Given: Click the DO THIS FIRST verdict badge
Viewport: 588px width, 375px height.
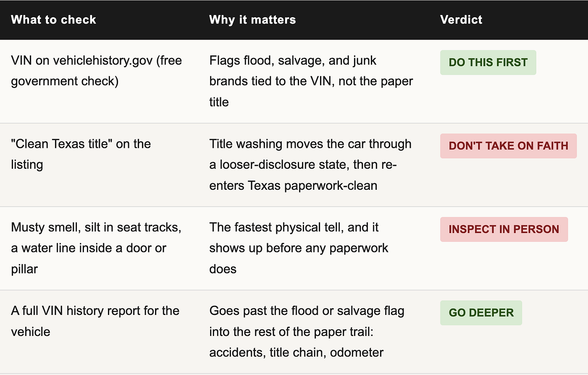Looking at the screenshot, I should click(488, 63).
